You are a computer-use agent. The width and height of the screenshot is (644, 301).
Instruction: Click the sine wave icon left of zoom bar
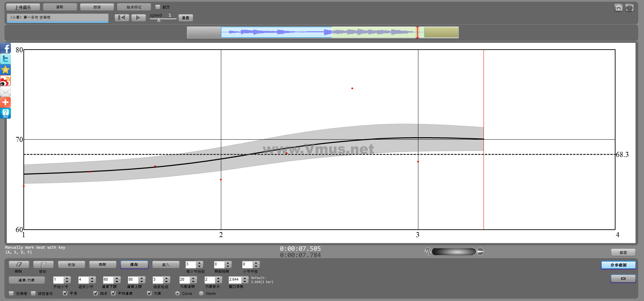pyautogui.click(x=428, y=252)
